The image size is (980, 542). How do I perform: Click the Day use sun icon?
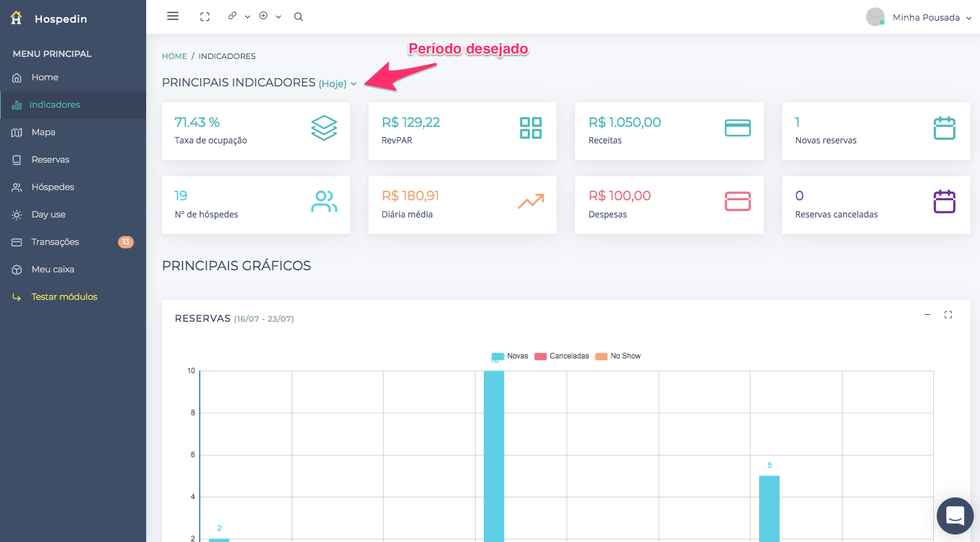pos(17,215)
